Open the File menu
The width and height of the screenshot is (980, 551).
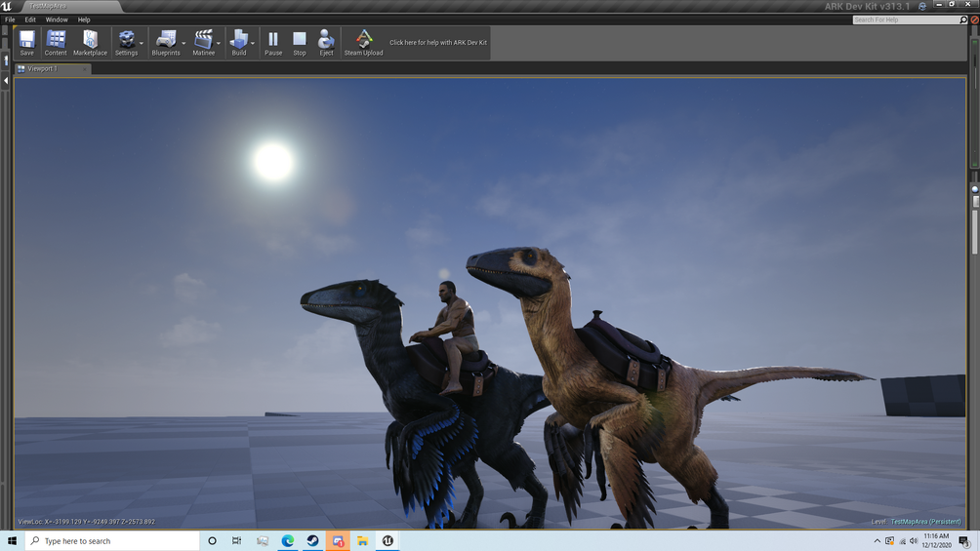[10, 20]
